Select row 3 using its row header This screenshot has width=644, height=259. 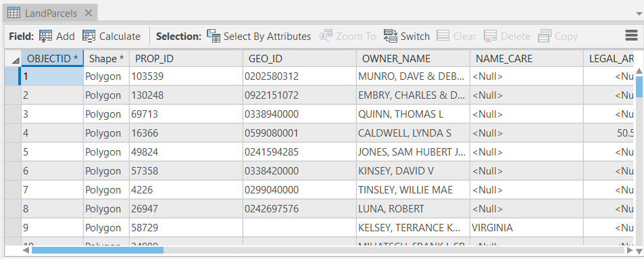pyautogui.click(x=13, y=114)
